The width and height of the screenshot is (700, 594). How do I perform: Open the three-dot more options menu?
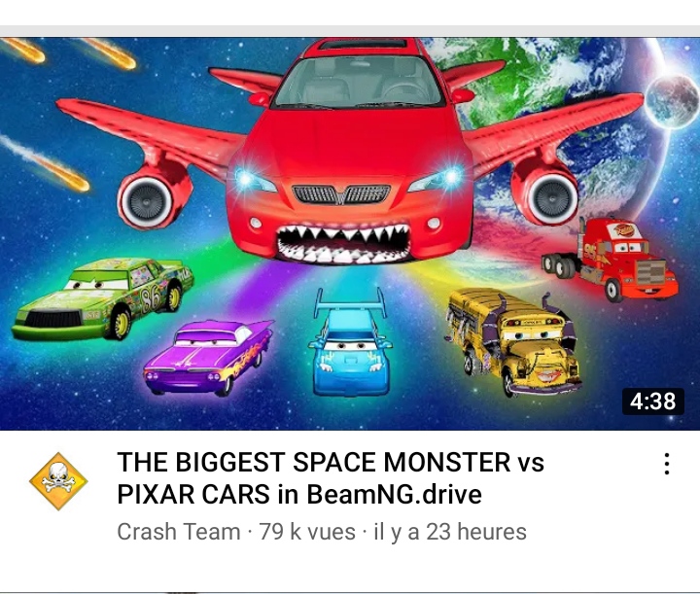(x=667, y=464)
